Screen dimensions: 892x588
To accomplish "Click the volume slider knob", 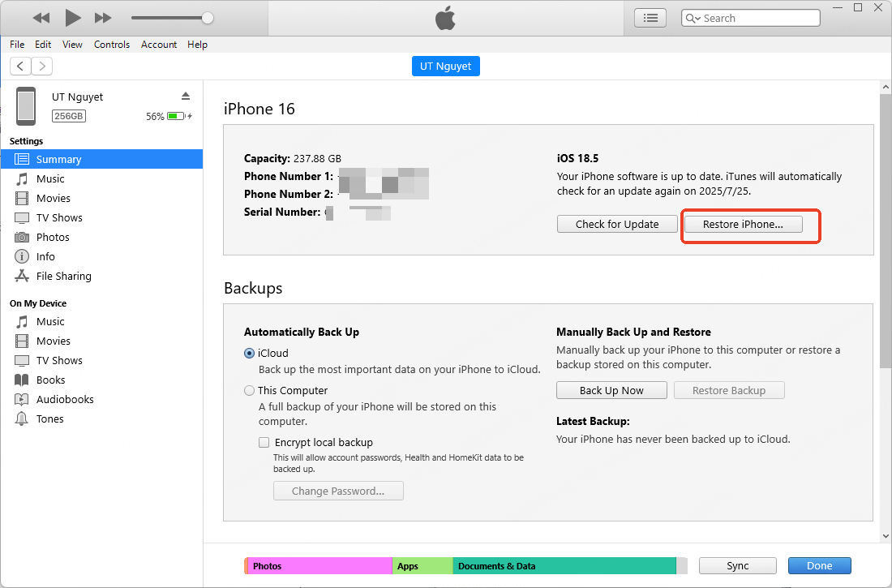I will pyautogui.click(x=208, y=18).
